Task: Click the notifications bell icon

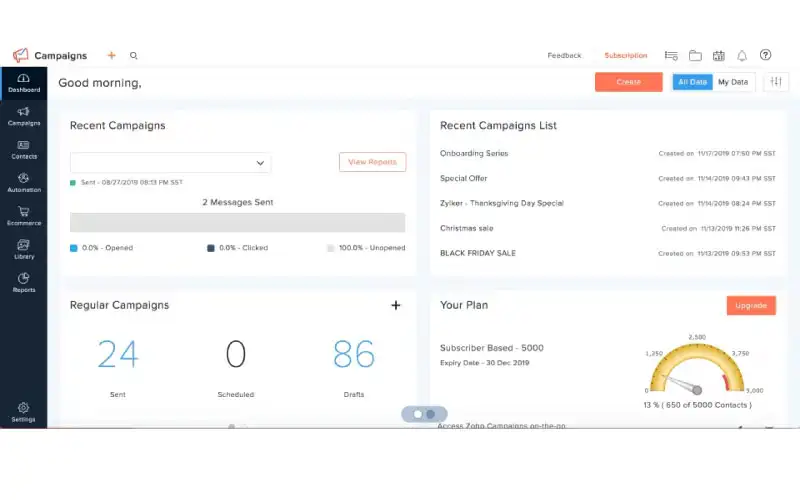Action: (x=742, y=56)
